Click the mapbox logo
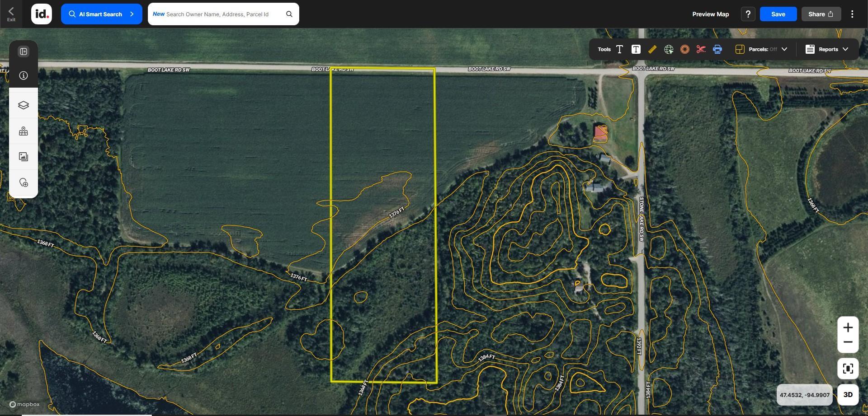 tap(24, 404)
